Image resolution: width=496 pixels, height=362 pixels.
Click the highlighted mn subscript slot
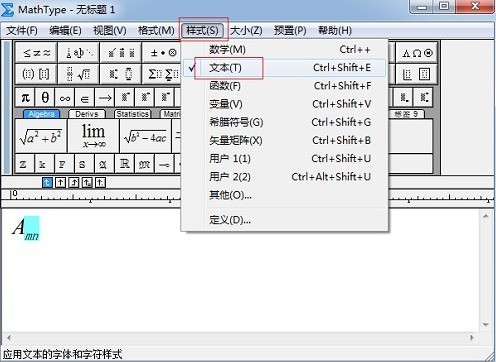(x=32, y=228)
